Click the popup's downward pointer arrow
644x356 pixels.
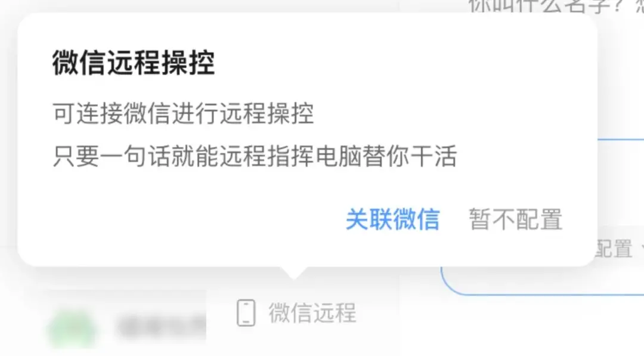pos(293,273)
